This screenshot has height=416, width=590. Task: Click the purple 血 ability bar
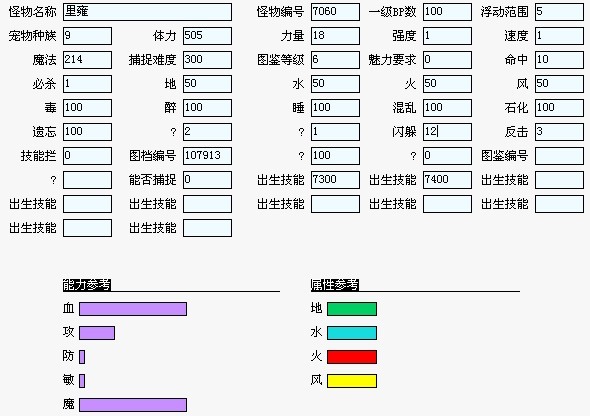133,309
